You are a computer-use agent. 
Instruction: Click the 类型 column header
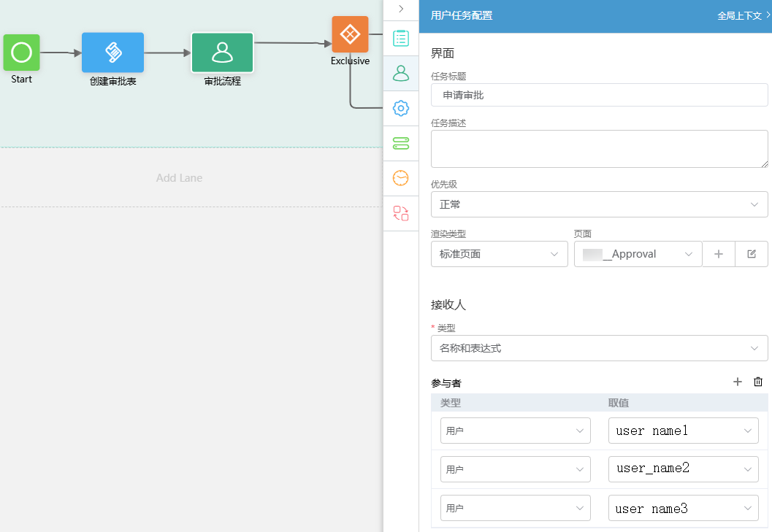click(x=451, y=403)
